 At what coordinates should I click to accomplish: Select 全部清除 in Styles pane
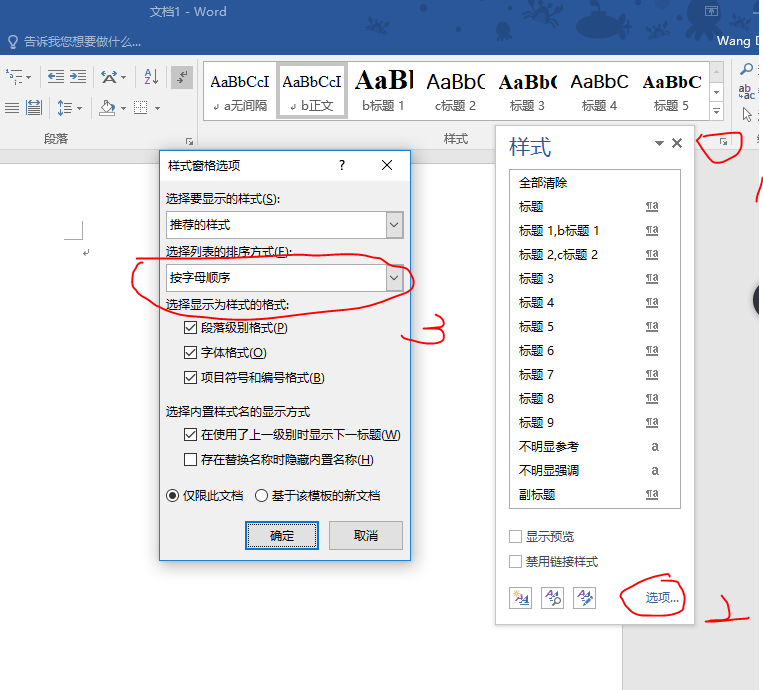(595, 183)
